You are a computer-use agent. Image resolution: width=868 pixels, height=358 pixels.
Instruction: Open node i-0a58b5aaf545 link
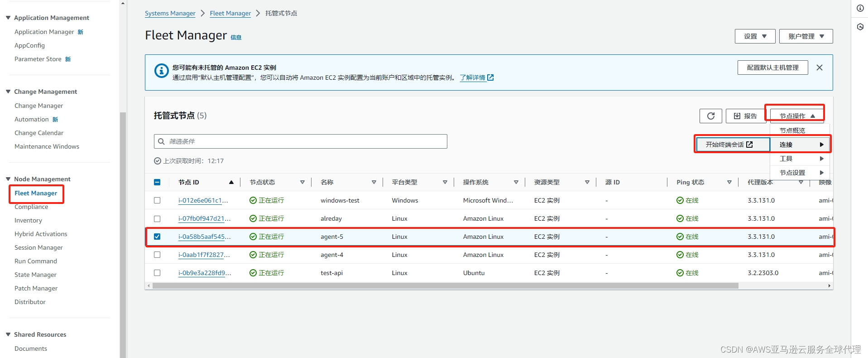click(205, 237)
